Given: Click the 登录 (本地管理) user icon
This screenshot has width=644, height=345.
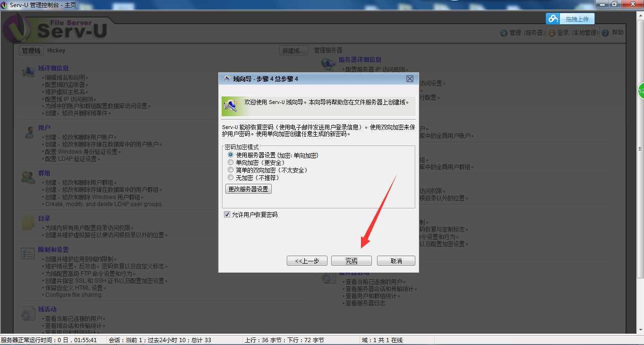Looking at the screenshot, I should (x=552, y=33).
